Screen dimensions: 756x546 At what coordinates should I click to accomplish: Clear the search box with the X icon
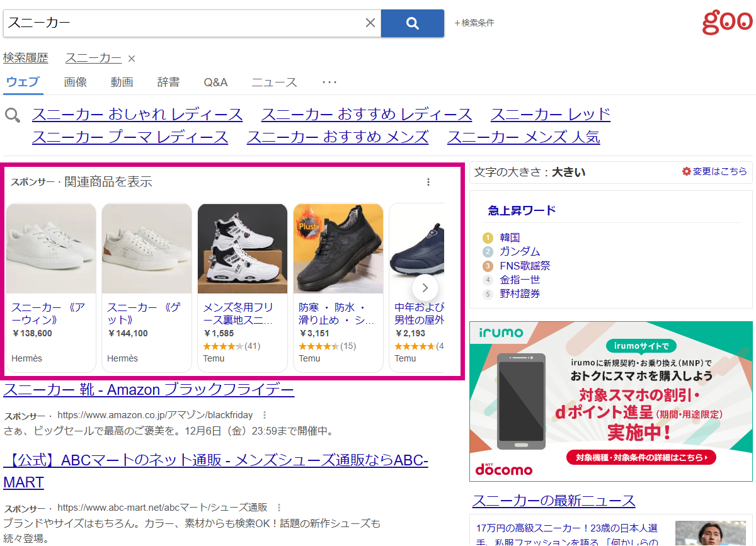click(370, 23)
